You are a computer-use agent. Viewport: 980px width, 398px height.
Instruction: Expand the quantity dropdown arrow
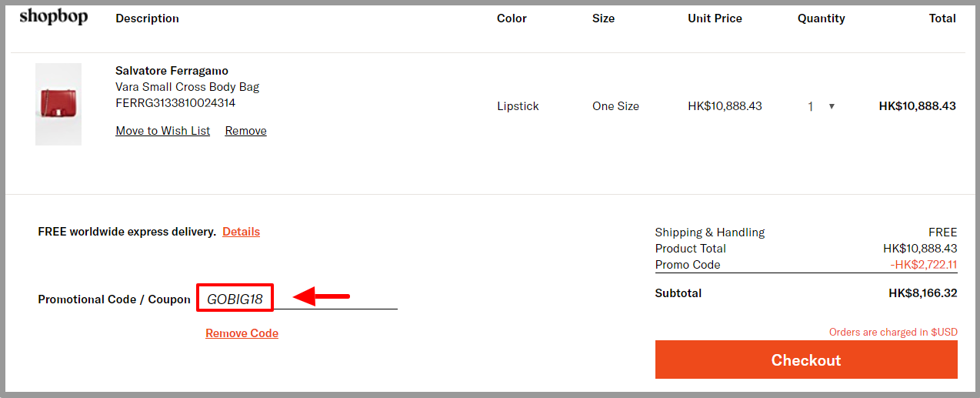click(x=832, y=106)
